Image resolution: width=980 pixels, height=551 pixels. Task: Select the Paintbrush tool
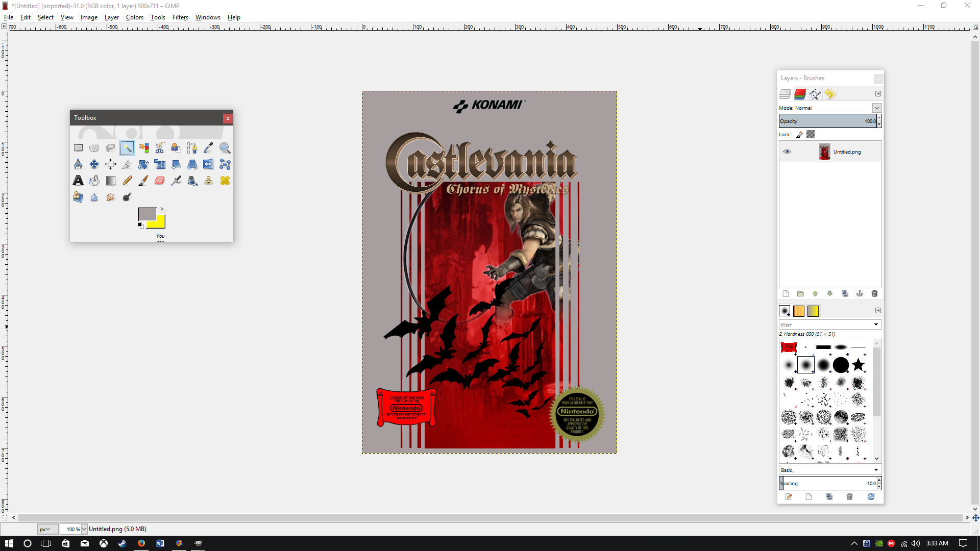(x=143, y=181)
